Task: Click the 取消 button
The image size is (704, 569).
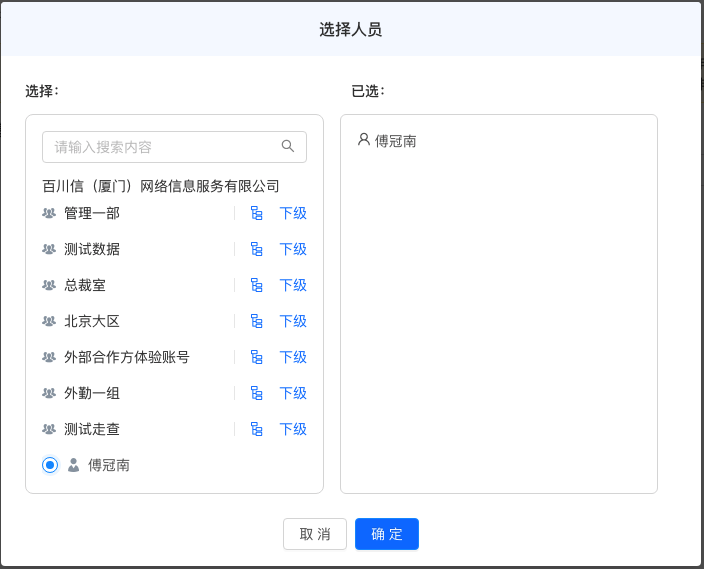Action: point(315,534)
